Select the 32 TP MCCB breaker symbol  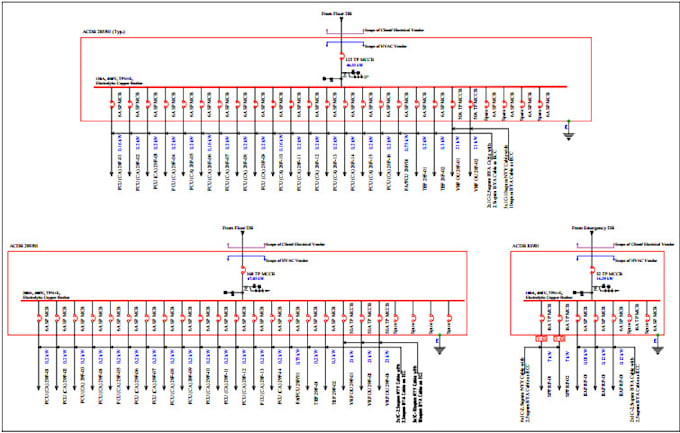(592, 270)
